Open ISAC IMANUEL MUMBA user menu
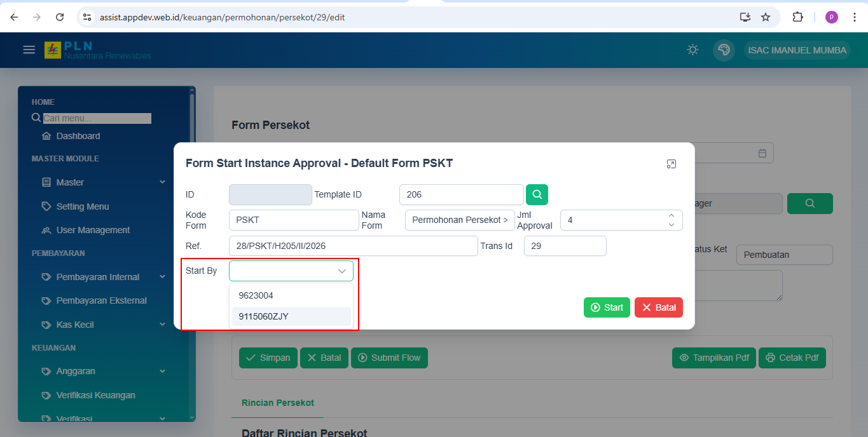This screenshot has width=868, height=437. click(x=797, y=50)
